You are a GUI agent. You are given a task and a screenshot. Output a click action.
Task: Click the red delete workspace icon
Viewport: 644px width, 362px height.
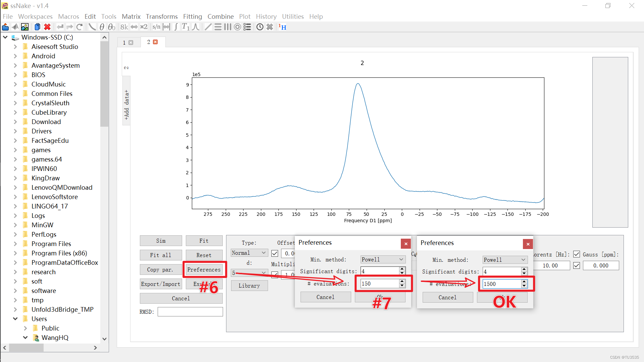coord(47,27)
